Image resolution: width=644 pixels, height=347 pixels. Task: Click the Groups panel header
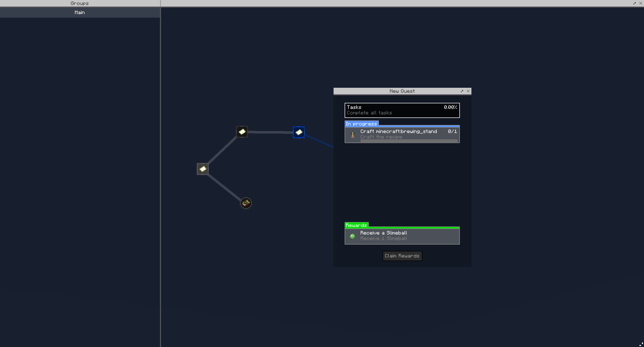79,3
